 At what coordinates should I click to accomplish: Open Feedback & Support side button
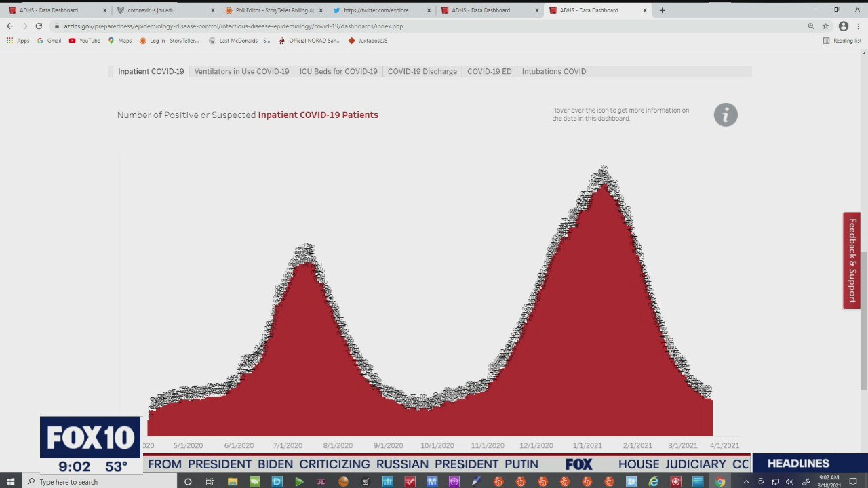[852, 261]
